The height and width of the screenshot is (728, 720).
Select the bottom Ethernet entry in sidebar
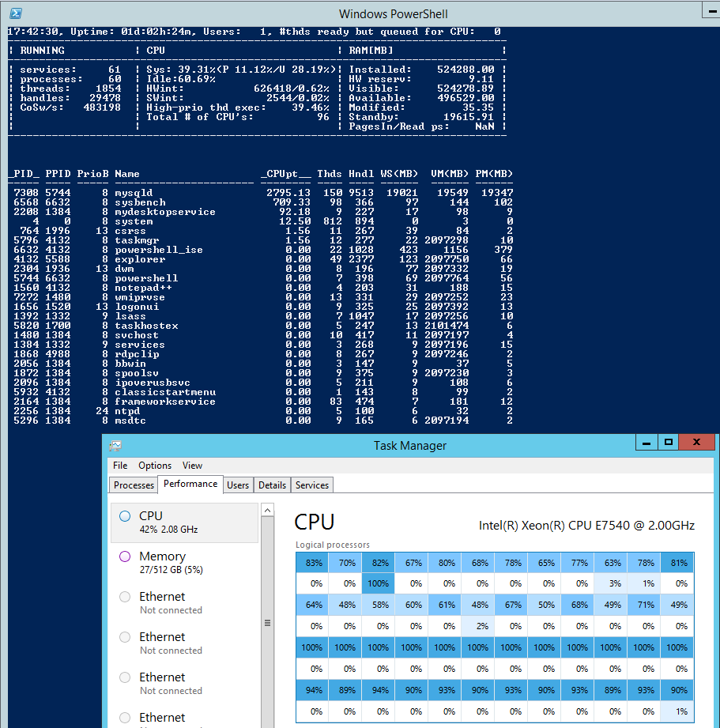(160, 718)
